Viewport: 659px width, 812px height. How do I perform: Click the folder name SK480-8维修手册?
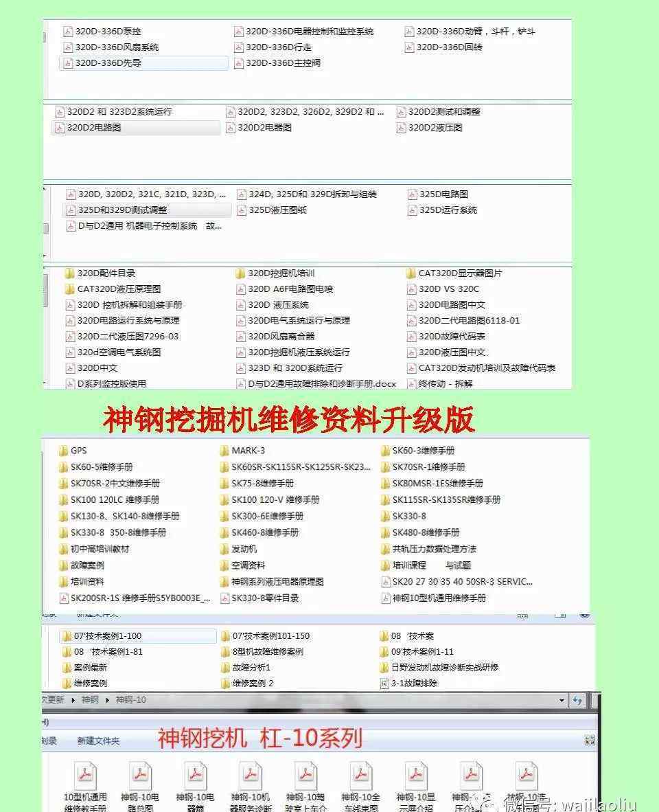point(426,533)
